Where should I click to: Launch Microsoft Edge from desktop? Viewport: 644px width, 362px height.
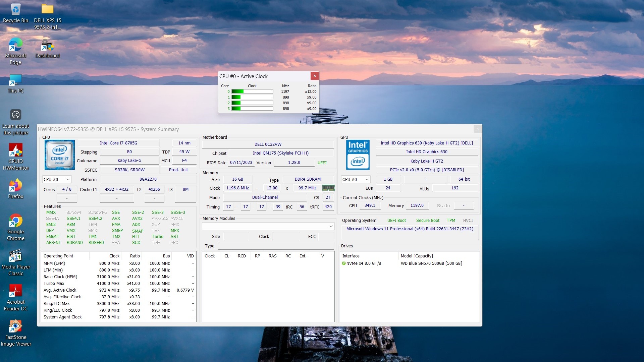coord(15,51)
